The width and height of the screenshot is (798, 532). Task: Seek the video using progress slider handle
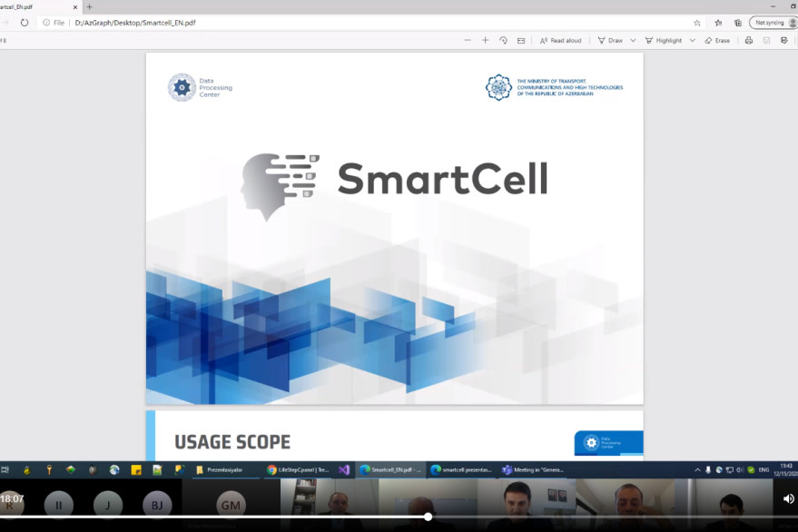[428, 517]
